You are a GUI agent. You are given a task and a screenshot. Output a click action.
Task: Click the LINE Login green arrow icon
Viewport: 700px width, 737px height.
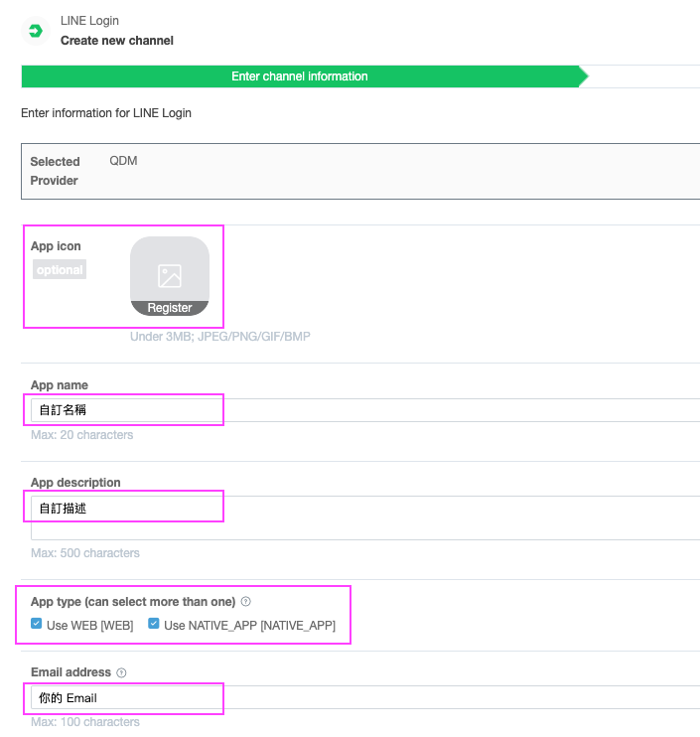pyautogui.click(x=35, y=31)
